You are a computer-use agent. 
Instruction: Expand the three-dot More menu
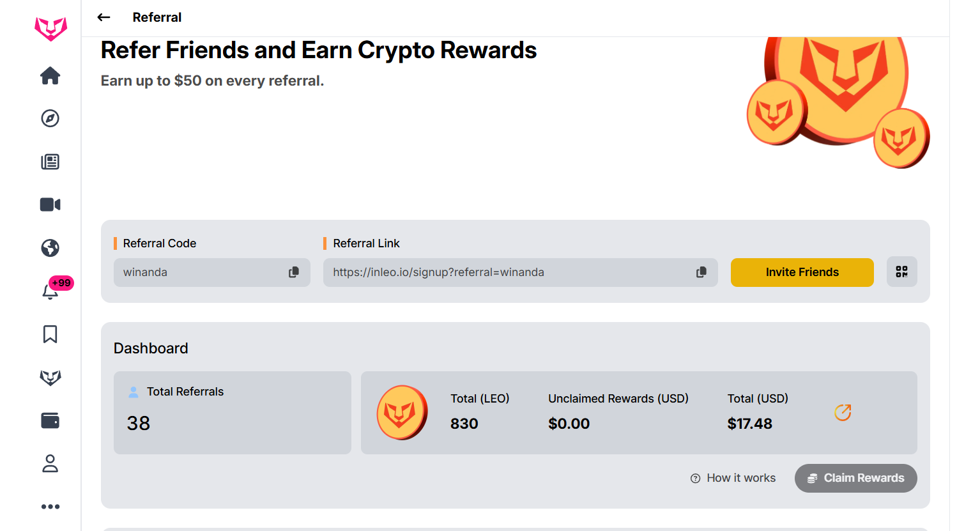50,507
